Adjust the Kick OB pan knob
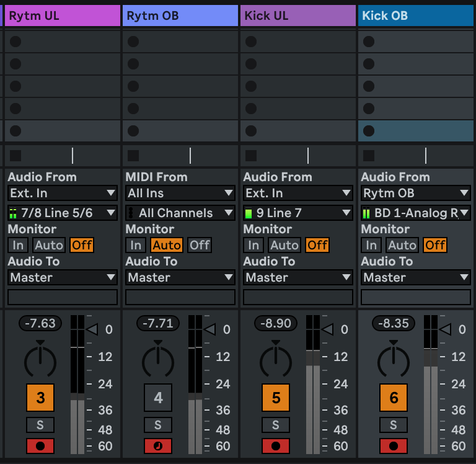 394,360
